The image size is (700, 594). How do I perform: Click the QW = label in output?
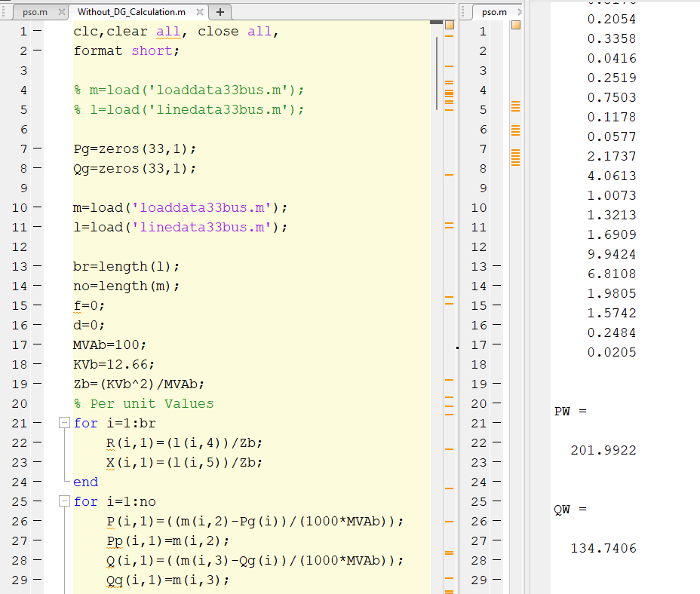click(x=570, y=510)
